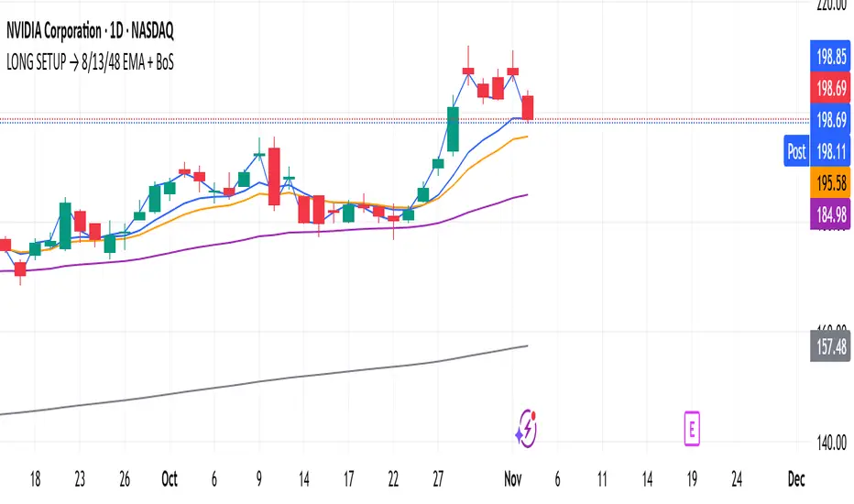The height and width of the screenshot is (504, 854).
Task: Select the NVIDIA Corporation chart title
Action: [90, 30]
